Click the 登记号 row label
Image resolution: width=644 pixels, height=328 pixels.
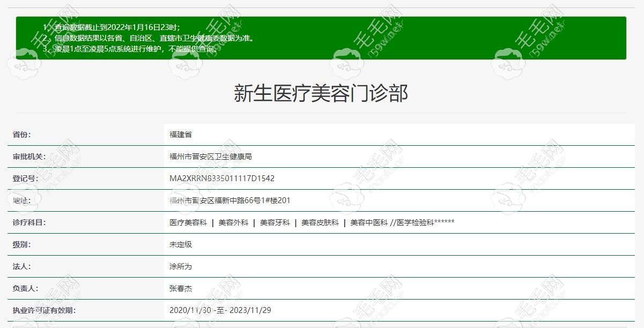(26, 178)
